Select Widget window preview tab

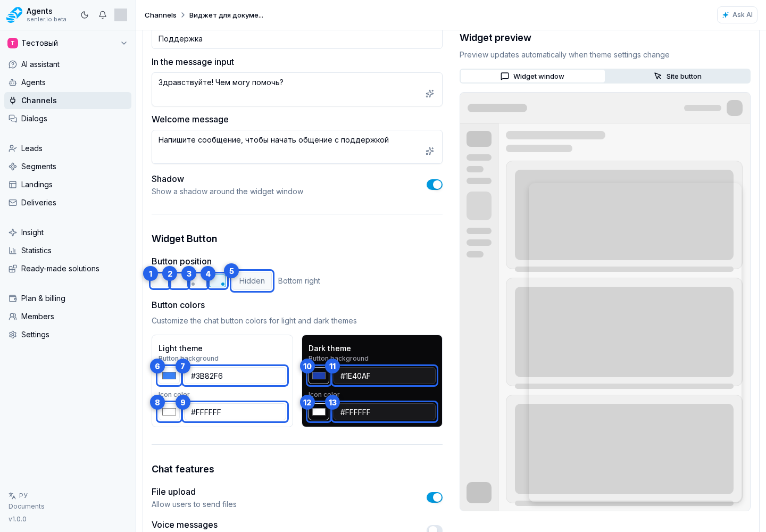532,76
